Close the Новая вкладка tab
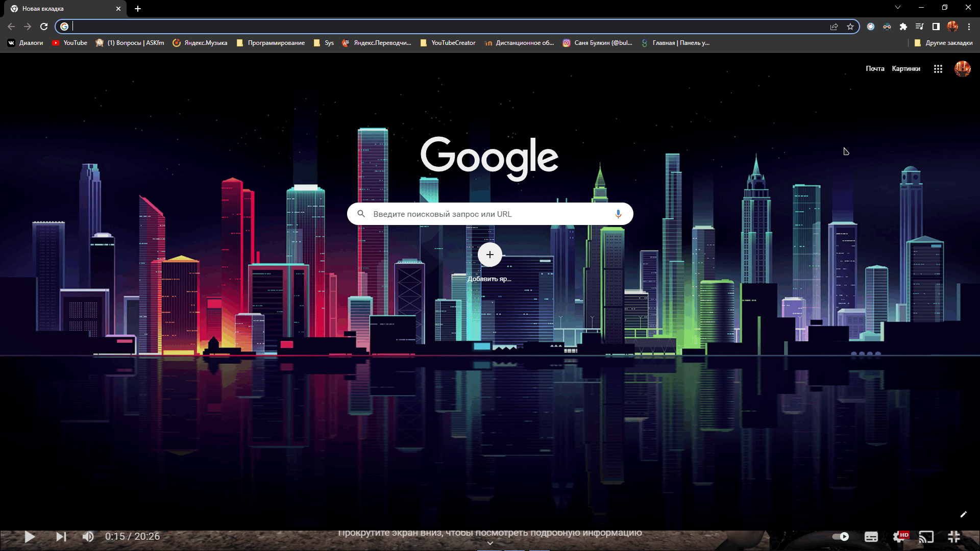 [x=118, y=9]
